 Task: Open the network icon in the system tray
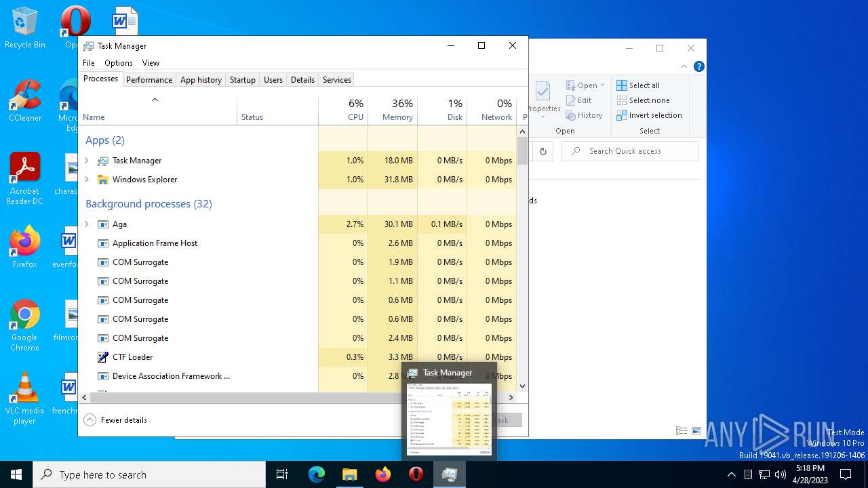[764, 474]
